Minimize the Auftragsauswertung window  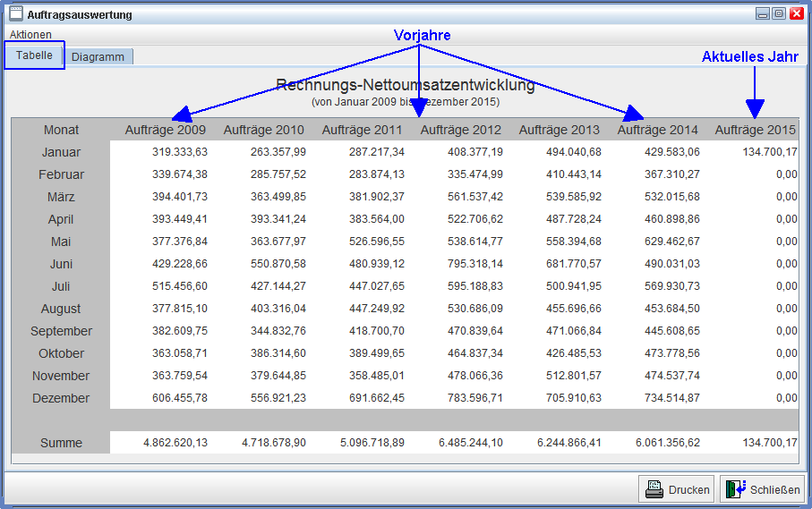tap(762, 13)
